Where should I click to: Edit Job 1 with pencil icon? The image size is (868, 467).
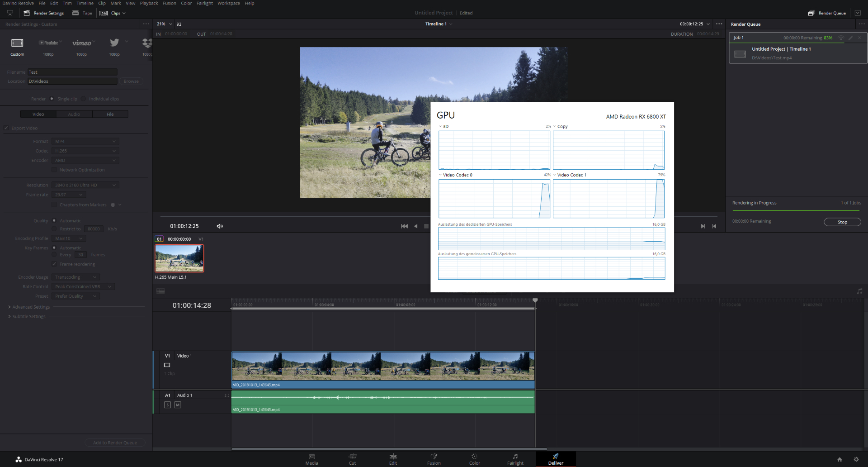(850, 38)
